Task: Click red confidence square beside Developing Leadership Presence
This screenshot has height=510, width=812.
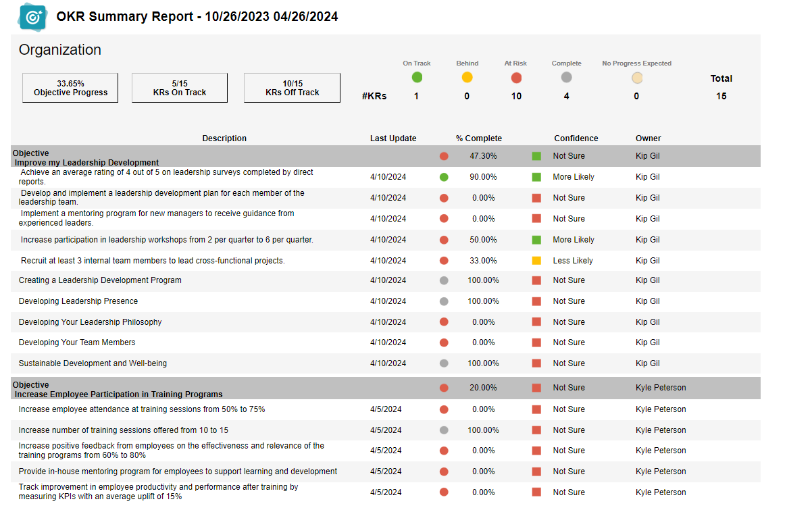Action: [536, 301]
